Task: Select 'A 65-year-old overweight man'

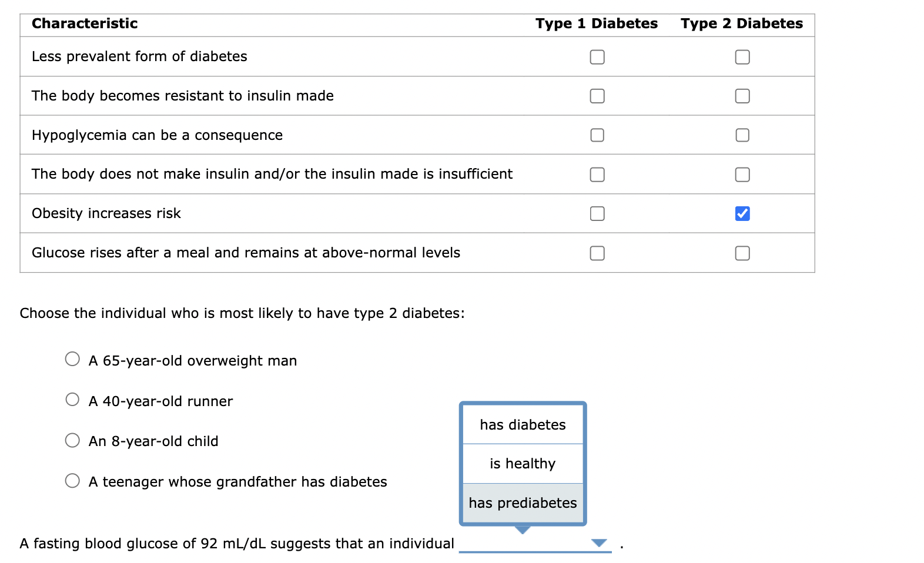Action: (72, 359)
